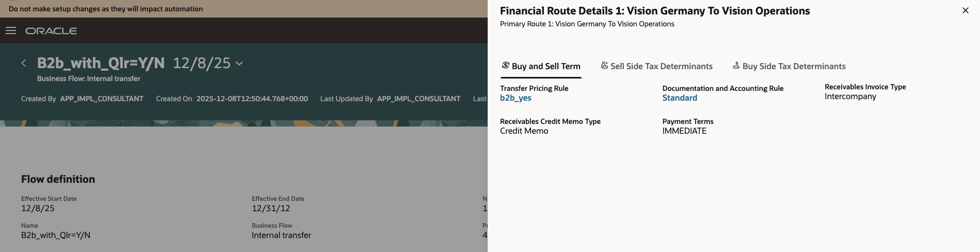This screenshot has height=252, width=980.
Task: Open the Sell Side Tax Determinants tab
Action: point(656,66)
